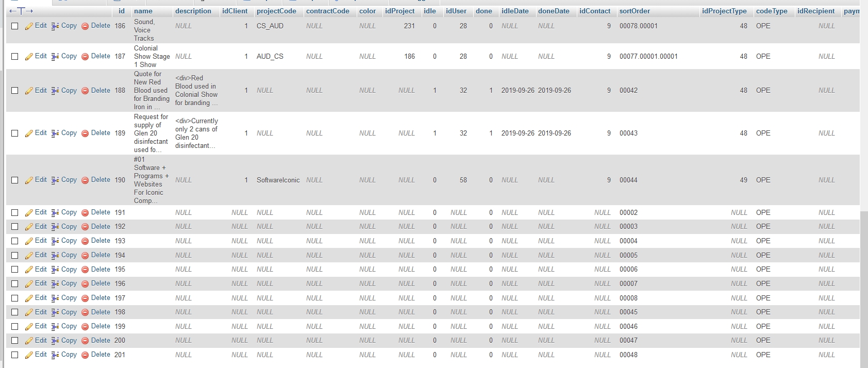Click the Edit pencil icon for row 190
This screenshot has height=368, width=868.
pyautogui.click(x=29, y=180)
